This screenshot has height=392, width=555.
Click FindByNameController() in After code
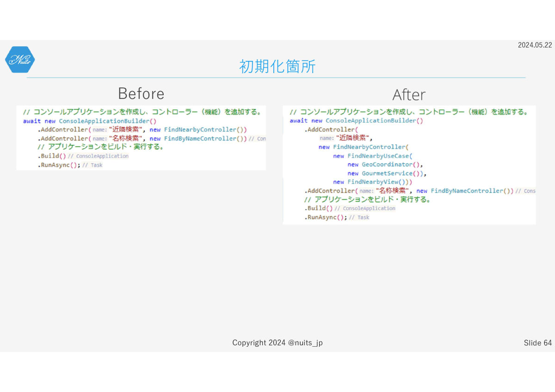click(472, 190)
